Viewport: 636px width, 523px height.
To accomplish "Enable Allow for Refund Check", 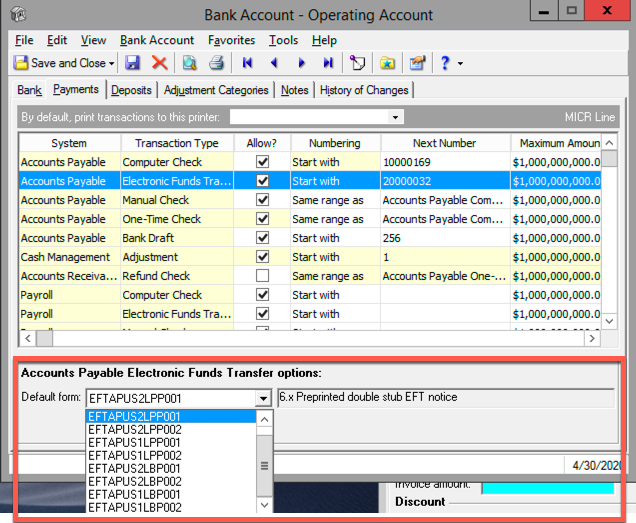I will click(263, 275).
